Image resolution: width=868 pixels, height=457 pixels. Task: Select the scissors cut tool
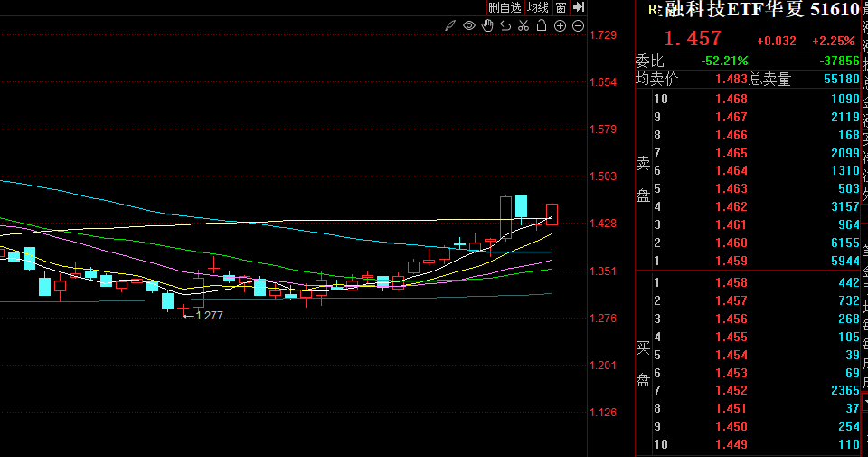[x=523, y=25]
